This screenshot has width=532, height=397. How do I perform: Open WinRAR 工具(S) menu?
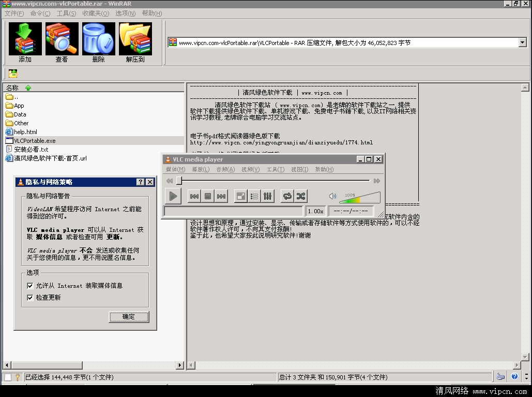66,13
